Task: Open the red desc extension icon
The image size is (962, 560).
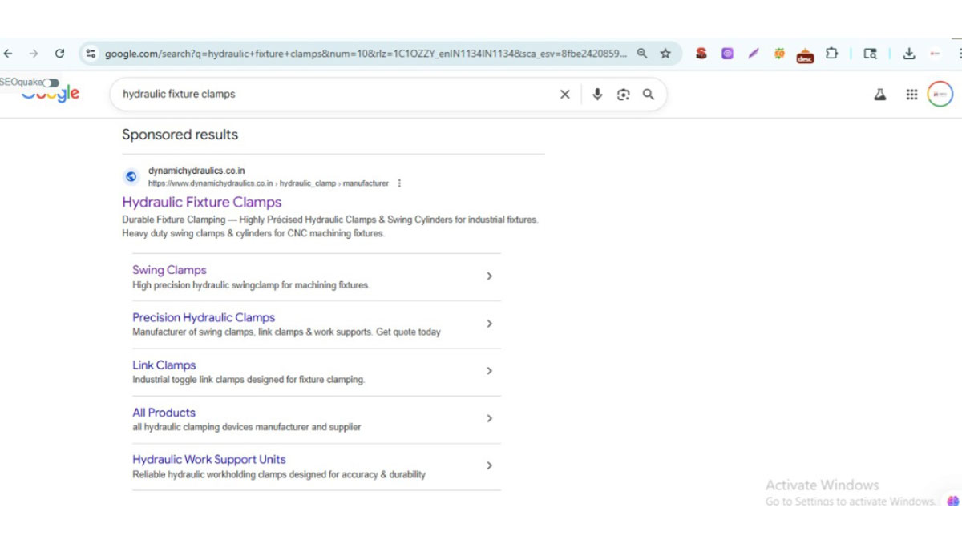Action: (x=806, y=55)
